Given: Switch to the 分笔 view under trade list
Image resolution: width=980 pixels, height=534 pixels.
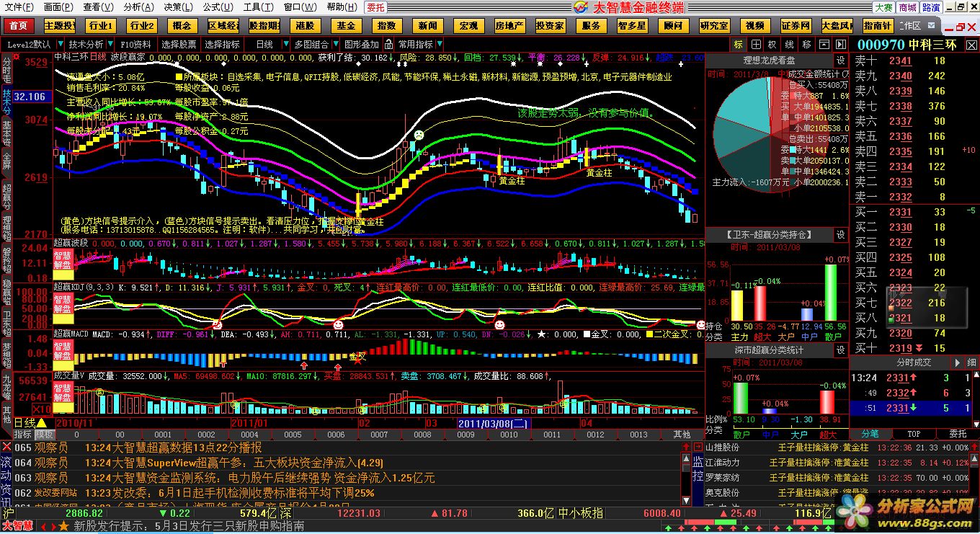Looking at the screenshot, I should [870, 435].
